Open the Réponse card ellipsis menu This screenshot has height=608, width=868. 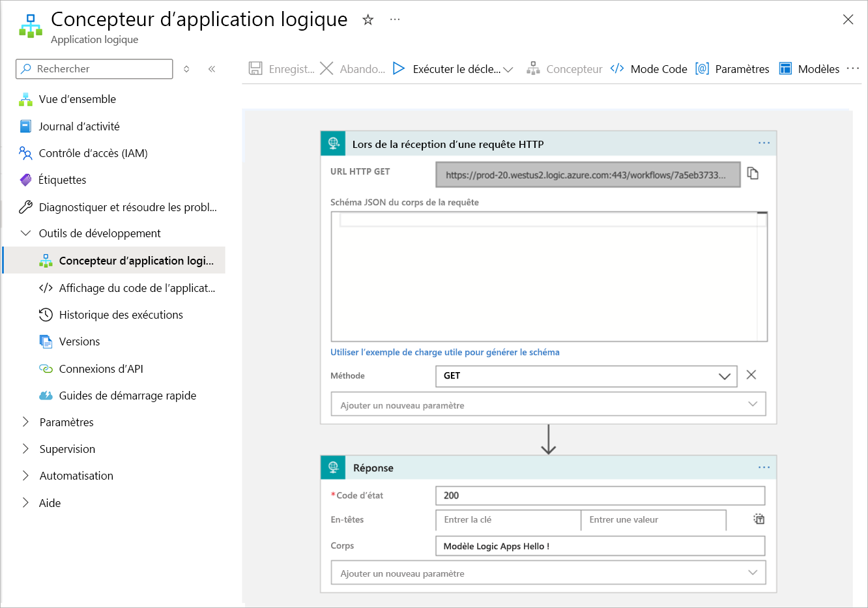(764, 467)
